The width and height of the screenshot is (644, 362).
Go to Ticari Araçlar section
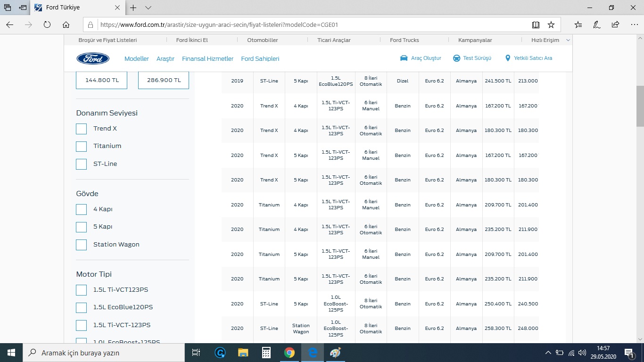(x=334, y=40)
